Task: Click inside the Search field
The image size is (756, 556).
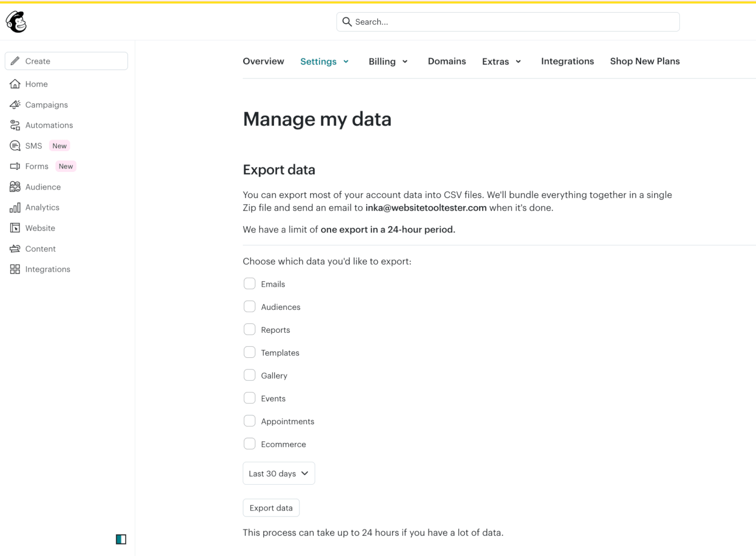Action: click(x=507, y=22)
